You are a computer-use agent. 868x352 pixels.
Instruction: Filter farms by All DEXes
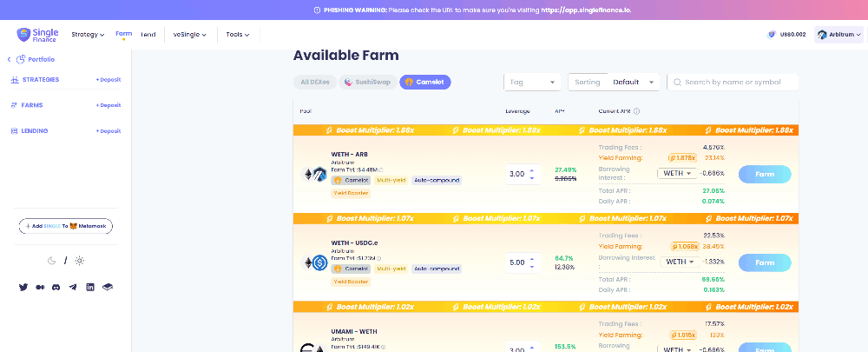(x=315, y=82)
